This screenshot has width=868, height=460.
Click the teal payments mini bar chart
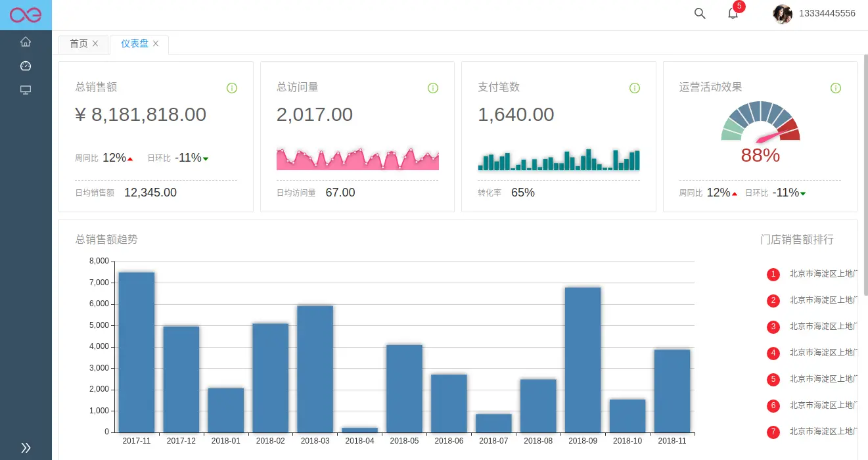click(x=559, y=160)
